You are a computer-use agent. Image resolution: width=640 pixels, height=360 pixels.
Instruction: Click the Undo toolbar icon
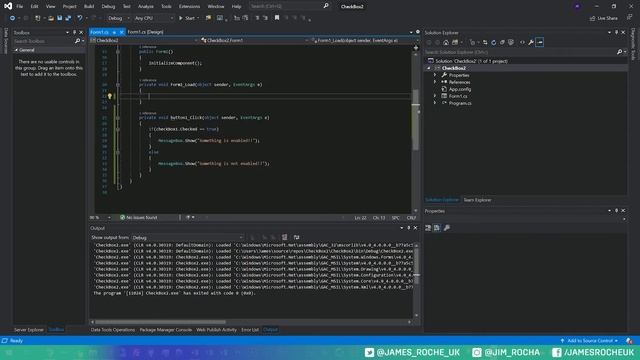coord(80,18)
